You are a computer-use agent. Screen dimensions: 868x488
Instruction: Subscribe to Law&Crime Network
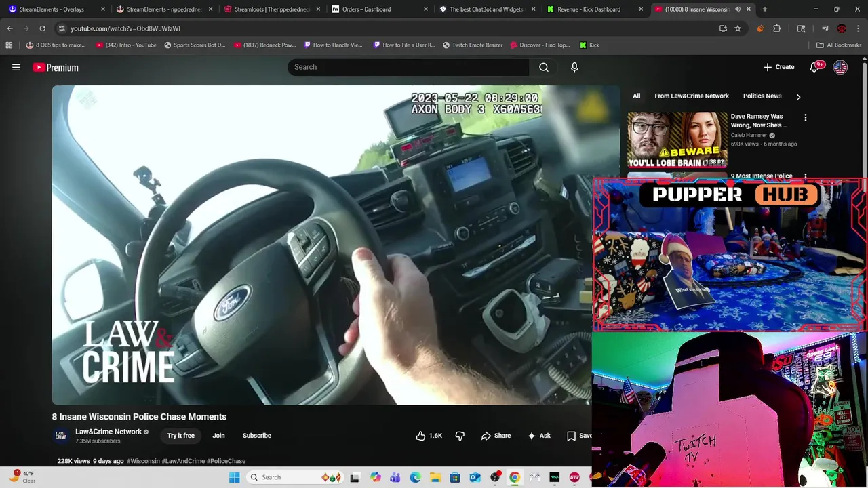(x=257, y=436)
